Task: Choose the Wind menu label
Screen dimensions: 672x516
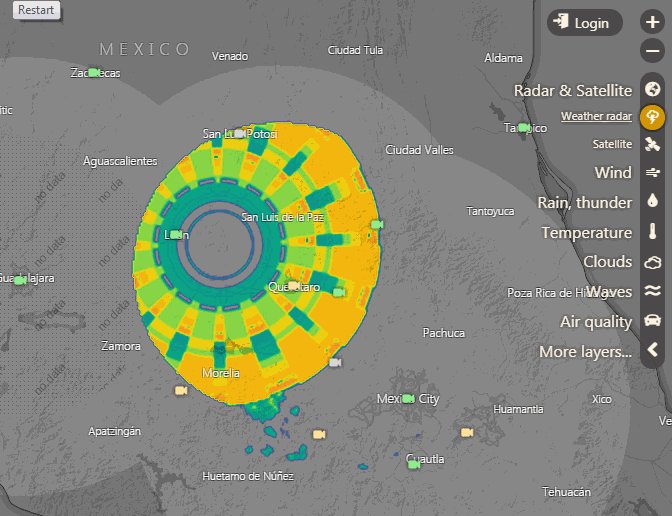Action: 613,173
